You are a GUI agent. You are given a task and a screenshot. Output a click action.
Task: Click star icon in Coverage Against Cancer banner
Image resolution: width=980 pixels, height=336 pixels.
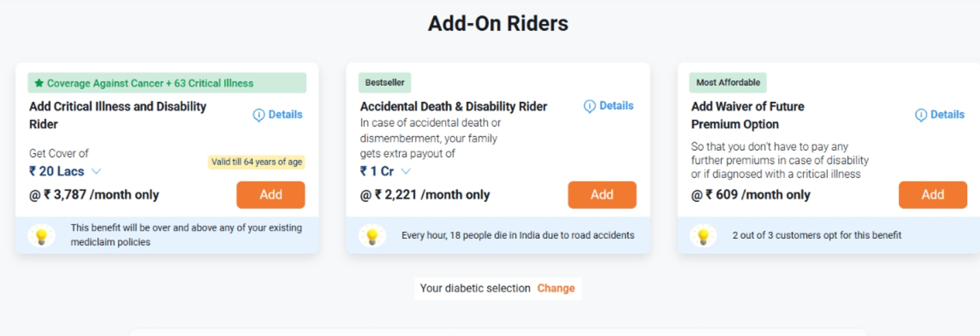pos(40,83)
